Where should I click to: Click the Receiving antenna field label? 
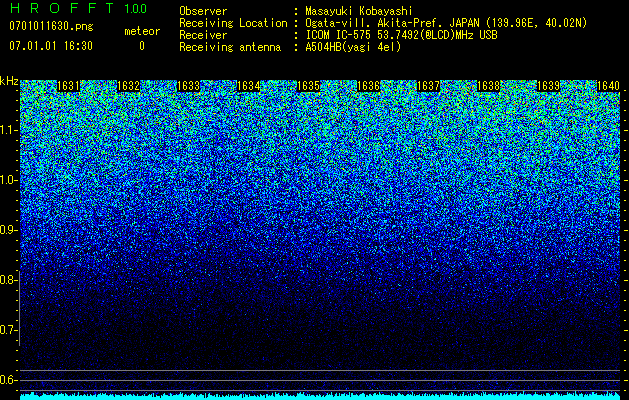point(230,47)
